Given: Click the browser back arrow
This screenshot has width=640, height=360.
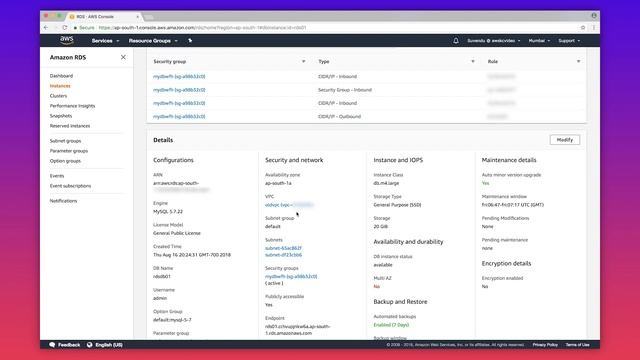Looking at the screenshot, I should pyautogui.click(x=46, y=28).
